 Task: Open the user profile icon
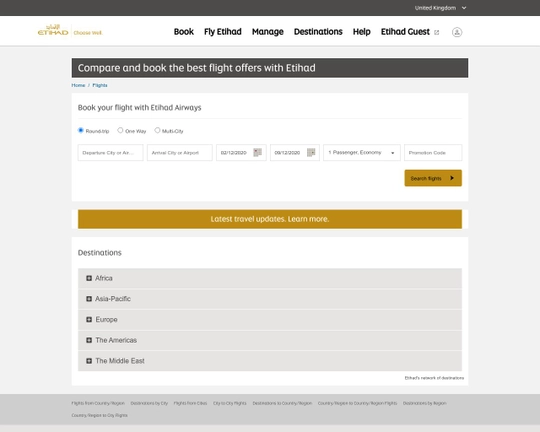457,32
